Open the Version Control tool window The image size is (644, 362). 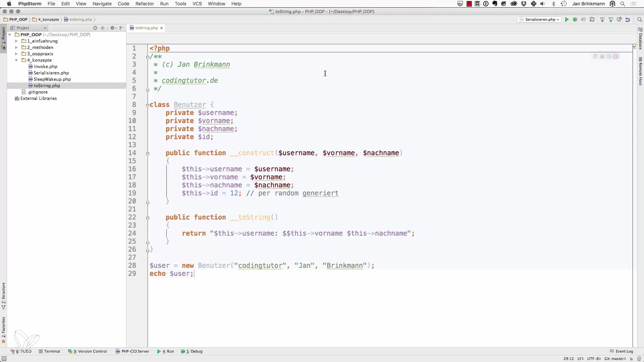point(87,351)
